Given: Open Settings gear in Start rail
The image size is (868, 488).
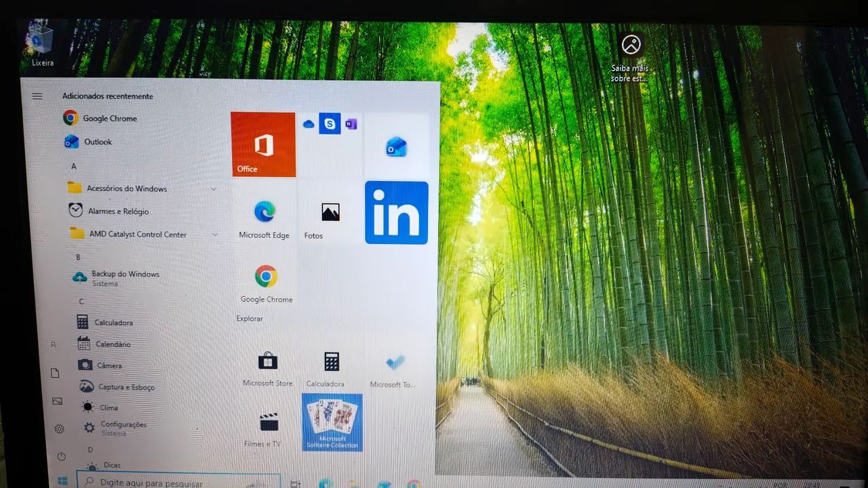Looking at the screenshot, I should tap(59, 428).
